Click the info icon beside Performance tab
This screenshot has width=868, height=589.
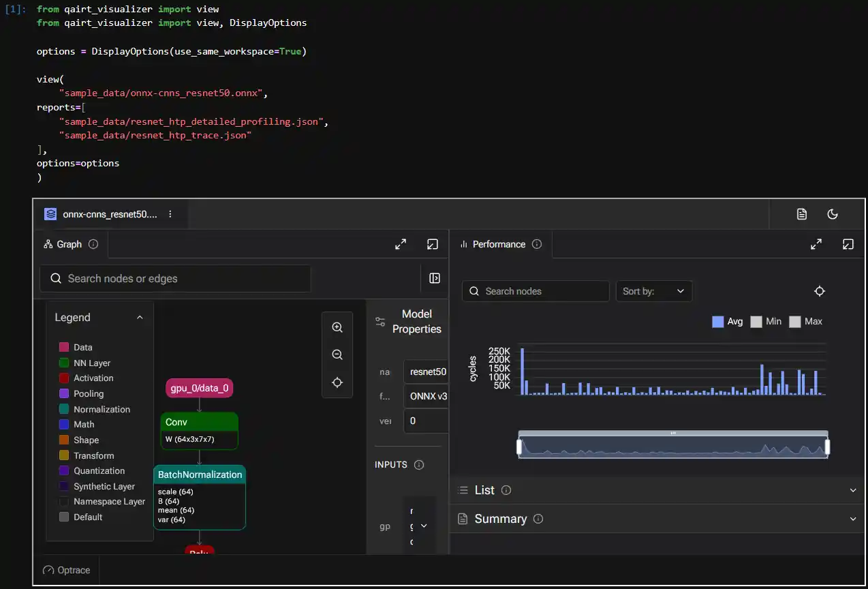[x=537, y=244]
